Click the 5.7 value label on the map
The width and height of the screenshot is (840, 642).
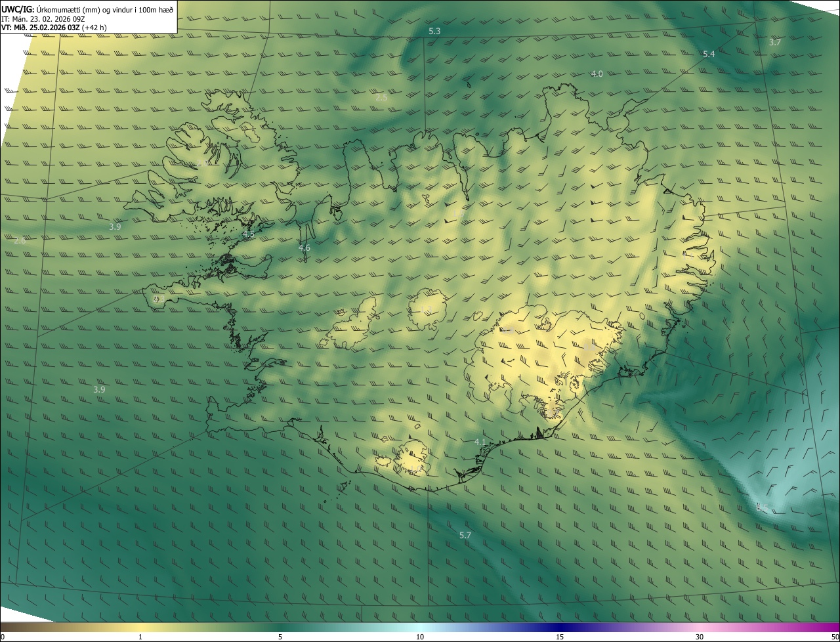point(465,535)
